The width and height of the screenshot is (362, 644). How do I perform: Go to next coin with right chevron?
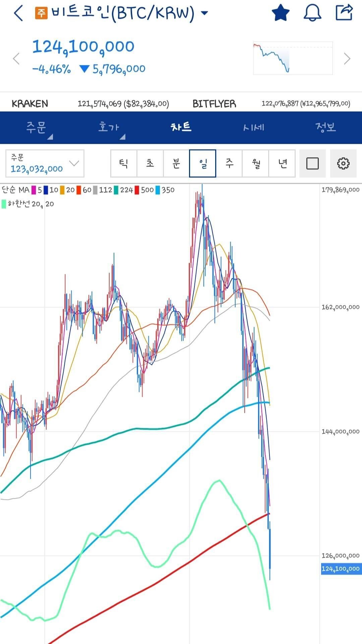[347, 59]
